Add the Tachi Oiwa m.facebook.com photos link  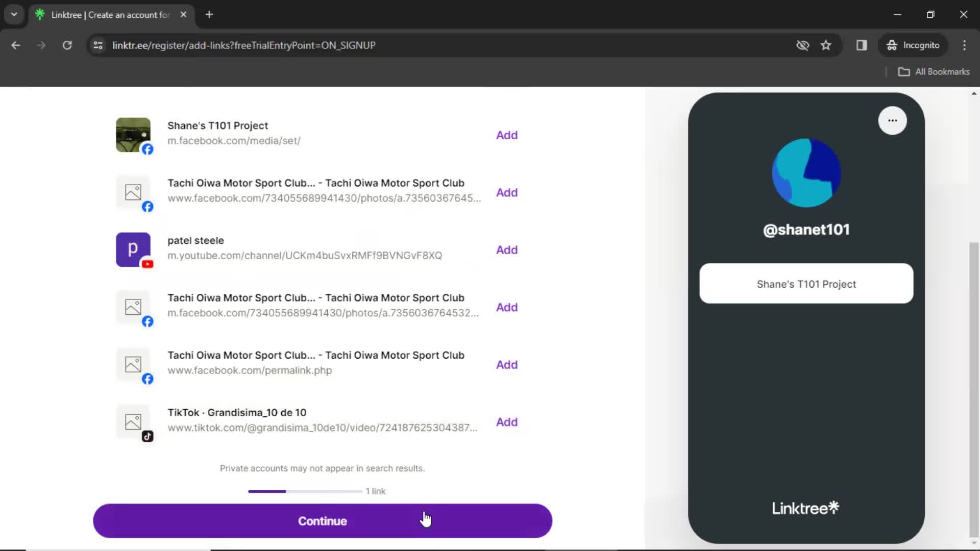point(507,308)
